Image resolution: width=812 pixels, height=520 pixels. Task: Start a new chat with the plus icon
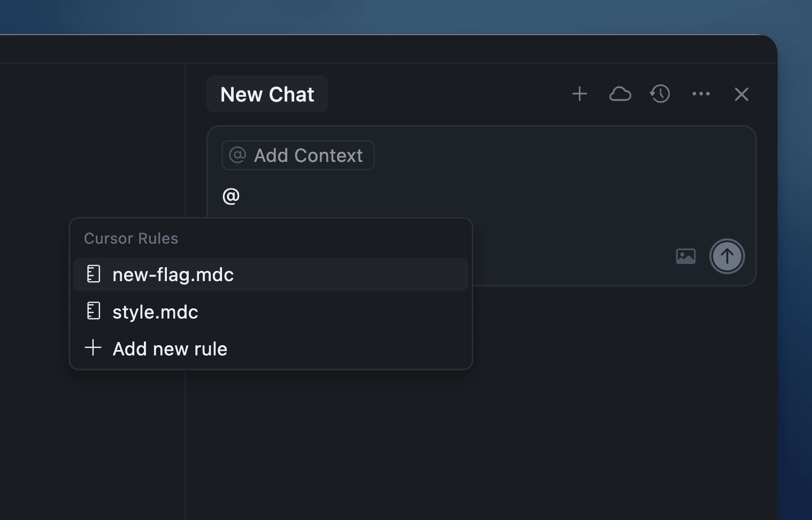pos(579,95)
